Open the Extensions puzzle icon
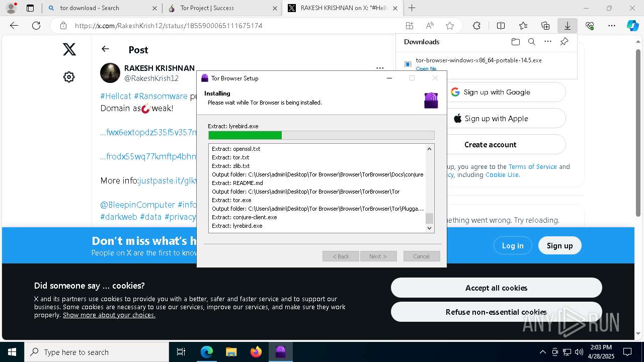The image size is (644, 362). pos(476,26)
